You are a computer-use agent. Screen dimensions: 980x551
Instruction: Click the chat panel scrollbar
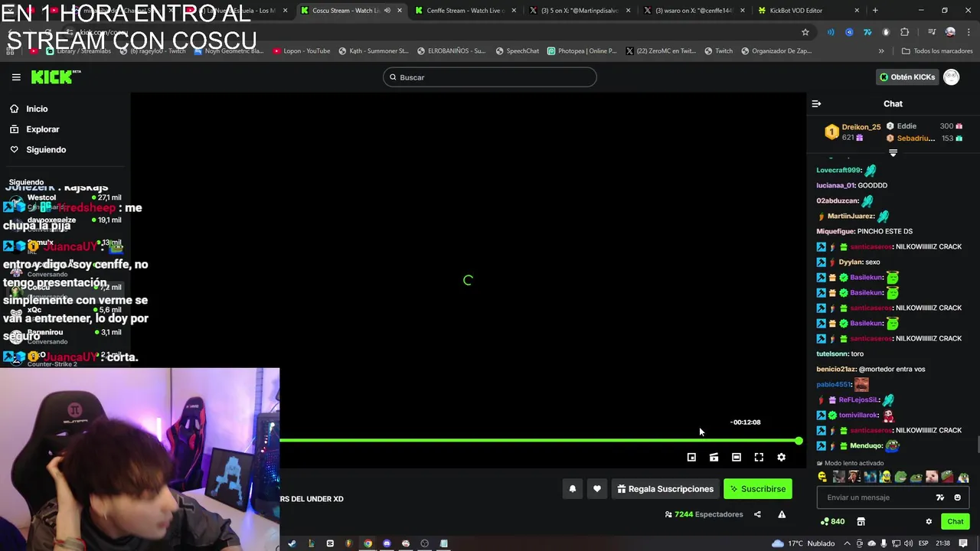click(x=978, y=445)
